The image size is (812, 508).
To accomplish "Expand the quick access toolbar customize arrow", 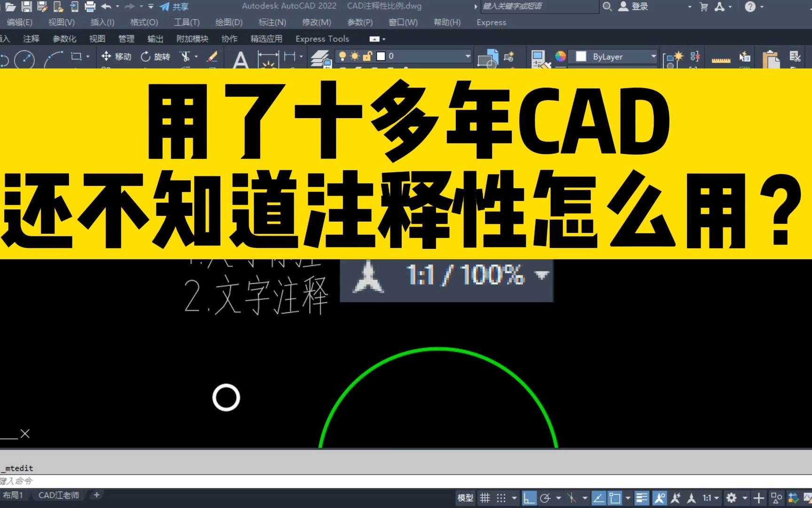I will 151,7.
